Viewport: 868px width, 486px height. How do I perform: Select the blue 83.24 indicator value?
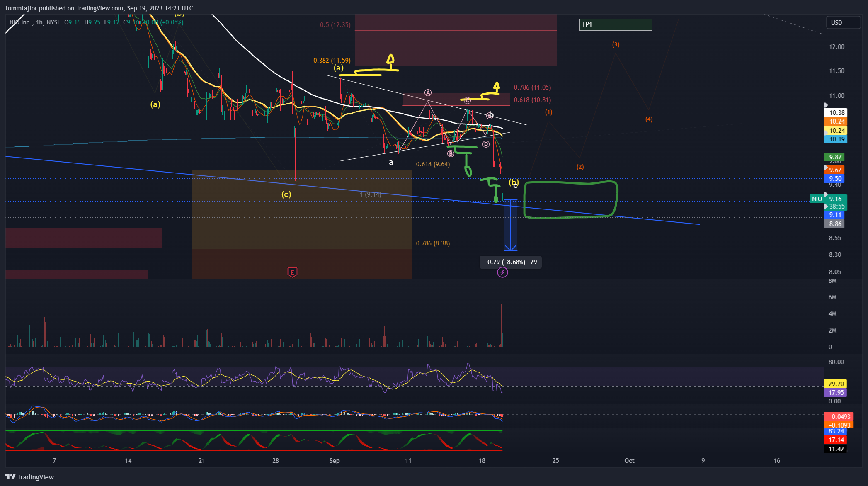[x=836, y=432]
